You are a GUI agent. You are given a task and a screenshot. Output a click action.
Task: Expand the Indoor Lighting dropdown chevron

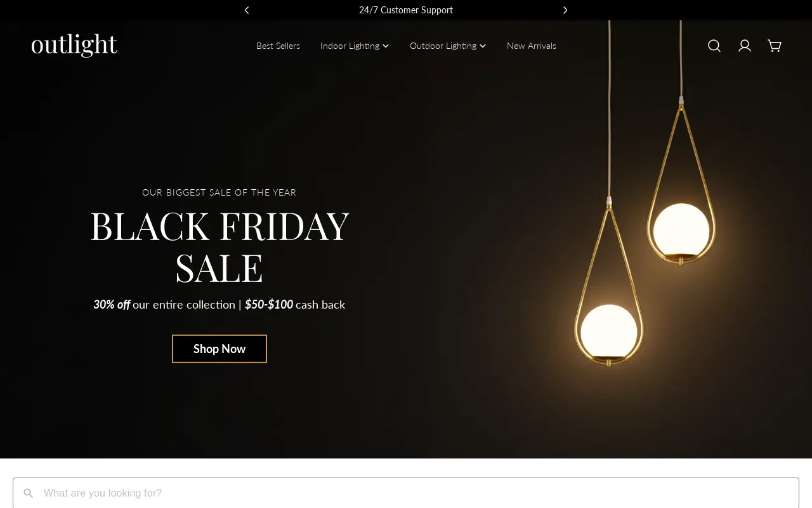coord(386,46)
